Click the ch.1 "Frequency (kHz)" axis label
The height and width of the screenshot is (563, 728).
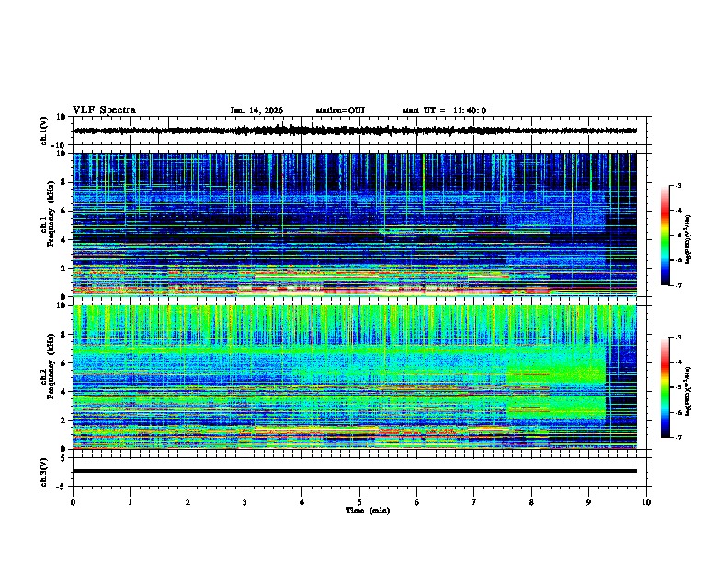(51, 213)
